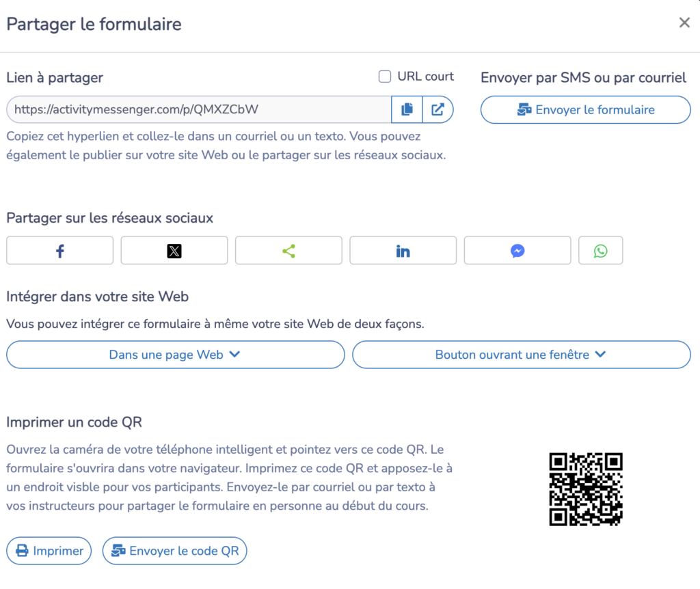Click the share link URL field
700x589 pixels.
[x=198, y=109]
